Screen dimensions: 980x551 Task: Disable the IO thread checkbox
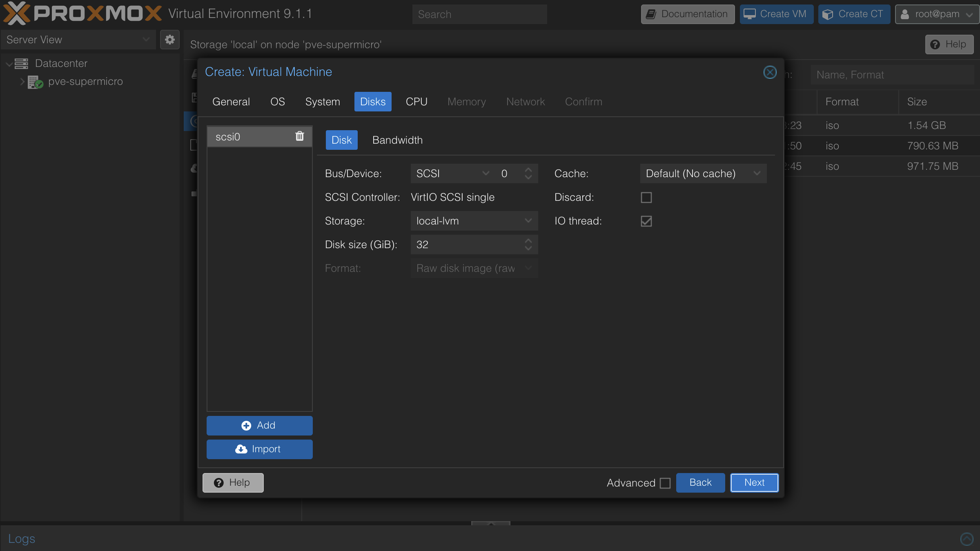pos(646,221)
